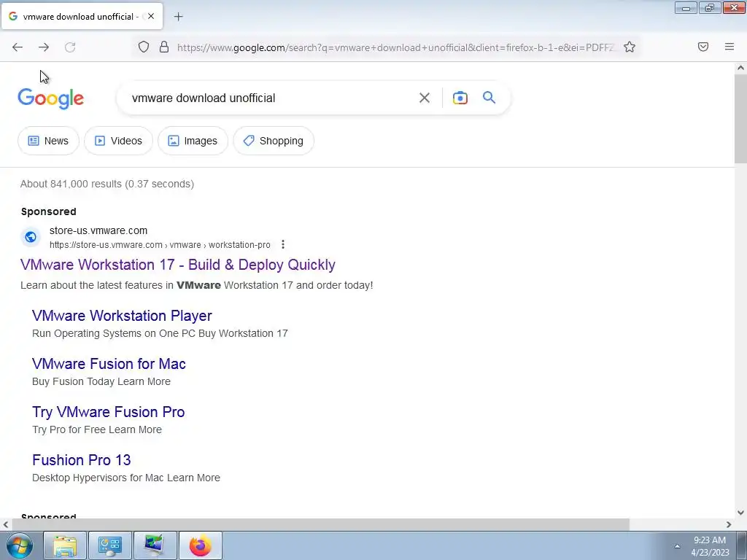Open Windows Explorer from taskbar
The height and width of the screenshot is (560, 747).
click(65, 545)
